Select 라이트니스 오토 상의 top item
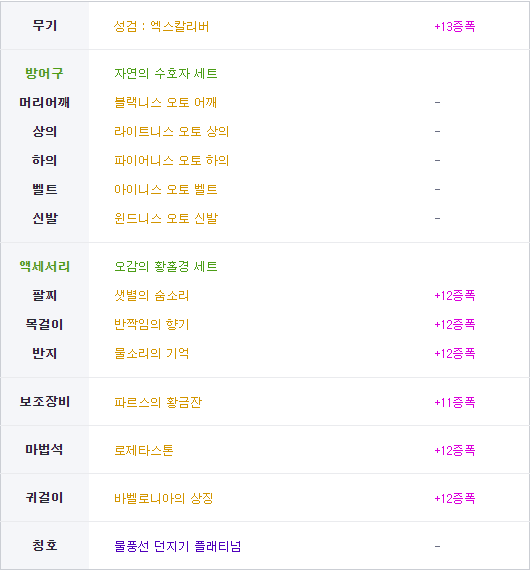The width and height of the screenshot is (530, 570). click(x=171, y=131)
